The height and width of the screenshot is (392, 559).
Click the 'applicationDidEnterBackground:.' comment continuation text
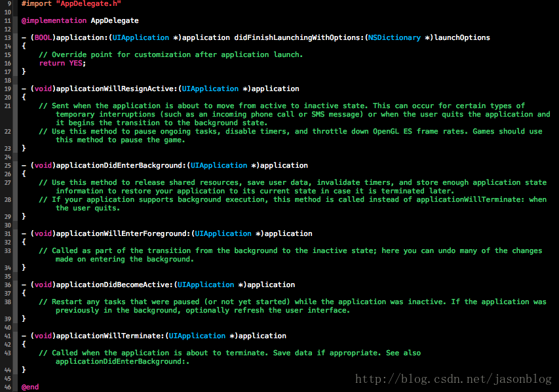123,362
